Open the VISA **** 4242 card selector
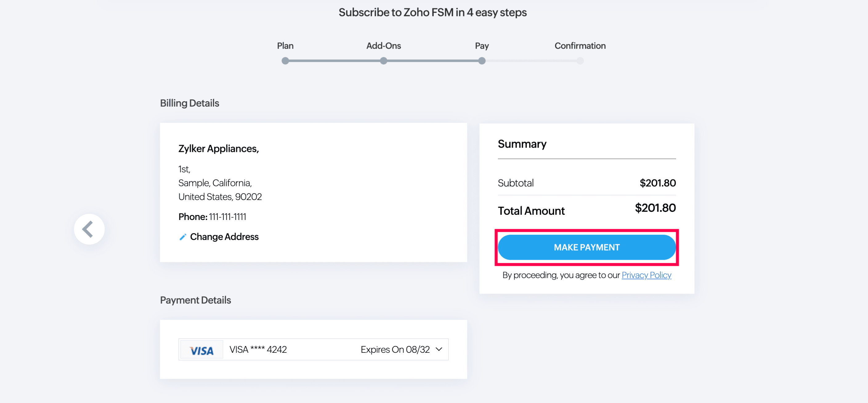 258,349
